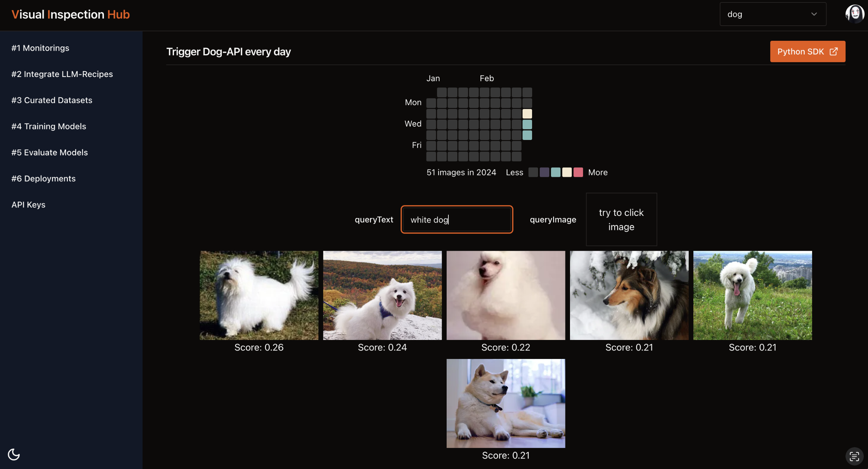Open the fluffy white dog image scored 0.26
This screenshot has height=469, width=868.
tap(259, 295)
